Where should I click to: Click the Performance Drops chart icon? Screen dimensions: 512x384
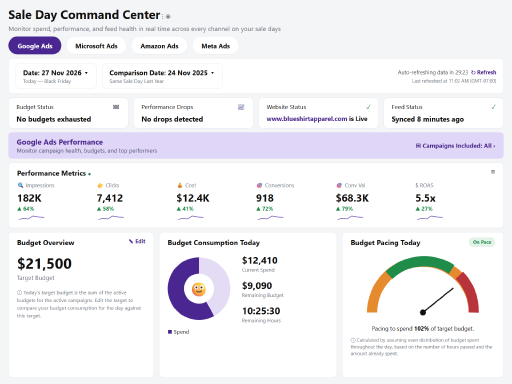241,107
